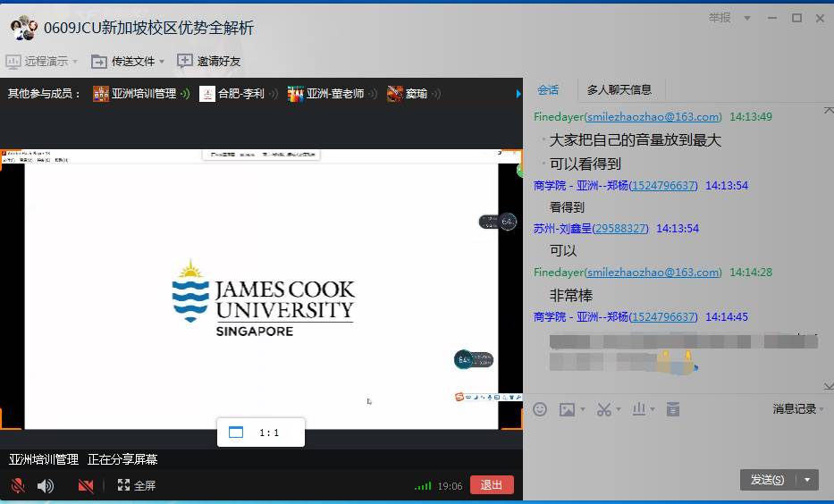This screenshot has height=504, width=834.
Task: Click the 邀请好友 invite friends icon
Action: tap(185, 62)
